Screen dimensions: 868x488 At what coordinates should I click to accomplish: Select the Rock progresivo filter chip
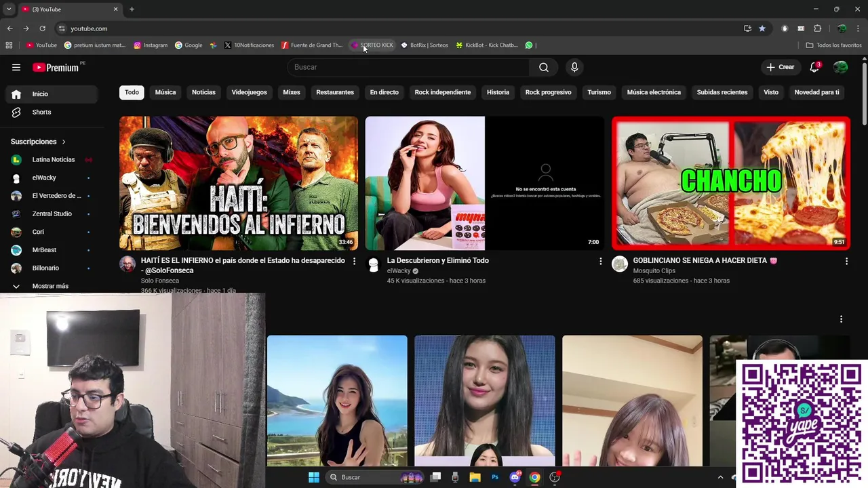548,92
